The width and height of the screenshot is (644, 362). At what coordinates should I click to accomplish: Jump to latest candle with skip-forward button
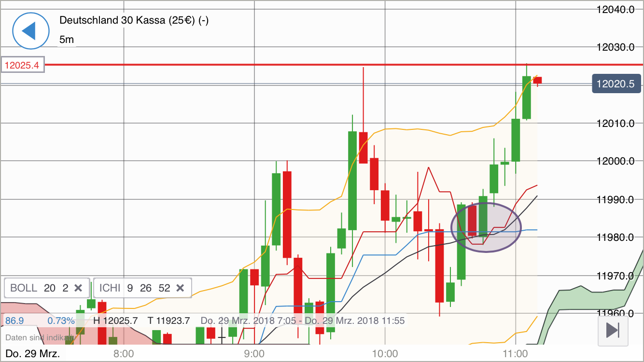click(x=613, y=331)
